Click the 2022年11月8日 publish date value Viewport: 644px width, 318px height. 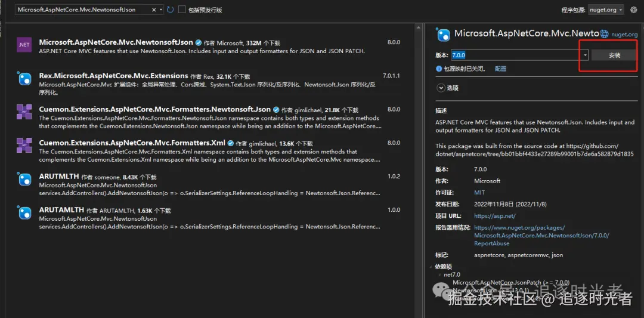510,204
